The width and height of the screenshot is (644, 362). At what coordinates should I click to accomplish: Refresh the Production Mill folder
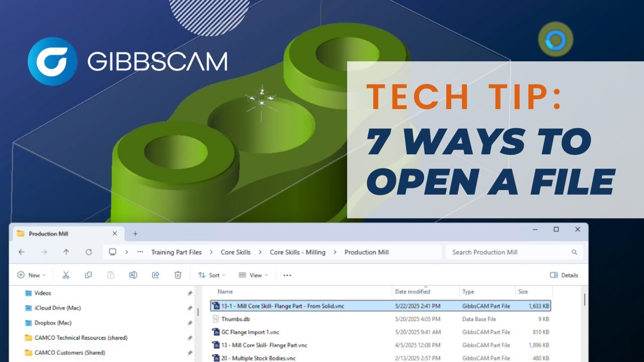pyautogui.click(x=89, y=252)
